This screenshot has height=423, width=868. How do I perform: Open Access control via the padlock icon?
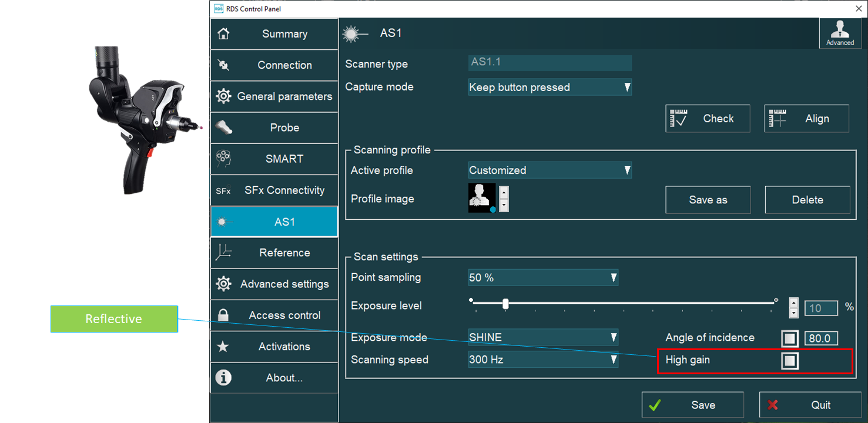[224, 315]
